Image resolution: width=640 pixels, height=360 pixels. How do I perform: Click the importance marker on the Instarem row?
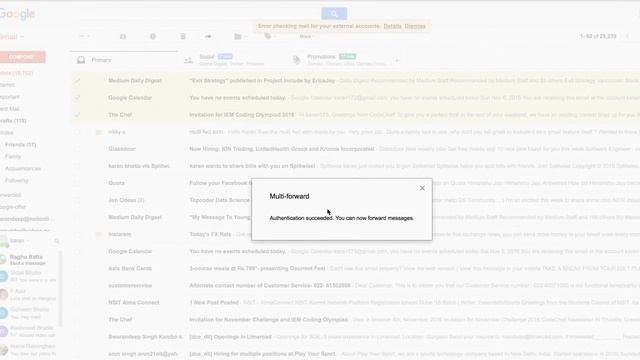click(98, 235)
